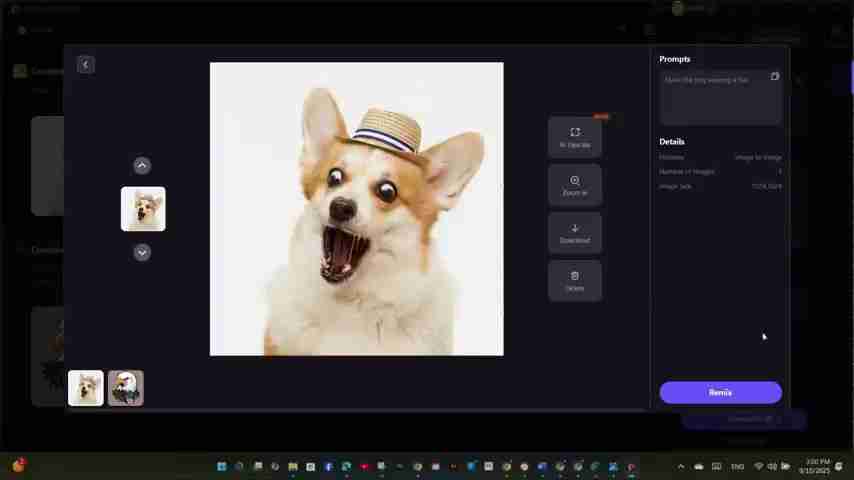Click the prompt text box
The height and width of the screenshot is (480, 854).
tap(721, 98)
